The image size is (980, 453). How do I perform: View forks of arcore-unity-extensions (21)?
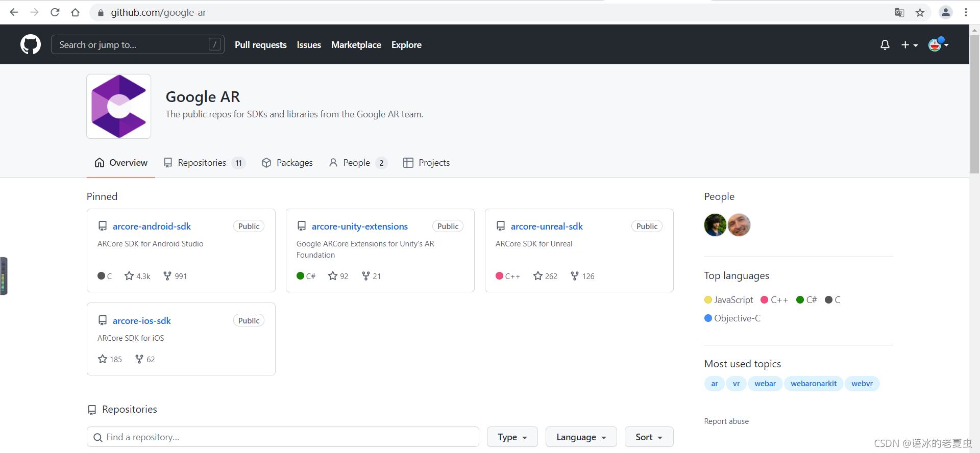371,276
